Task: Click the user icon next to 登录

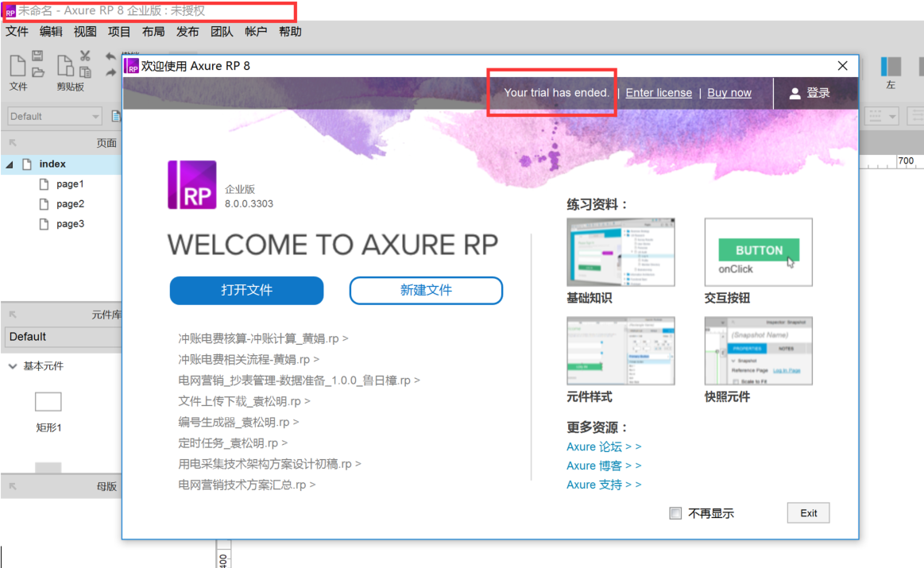Action: click(x=795, y=93)
